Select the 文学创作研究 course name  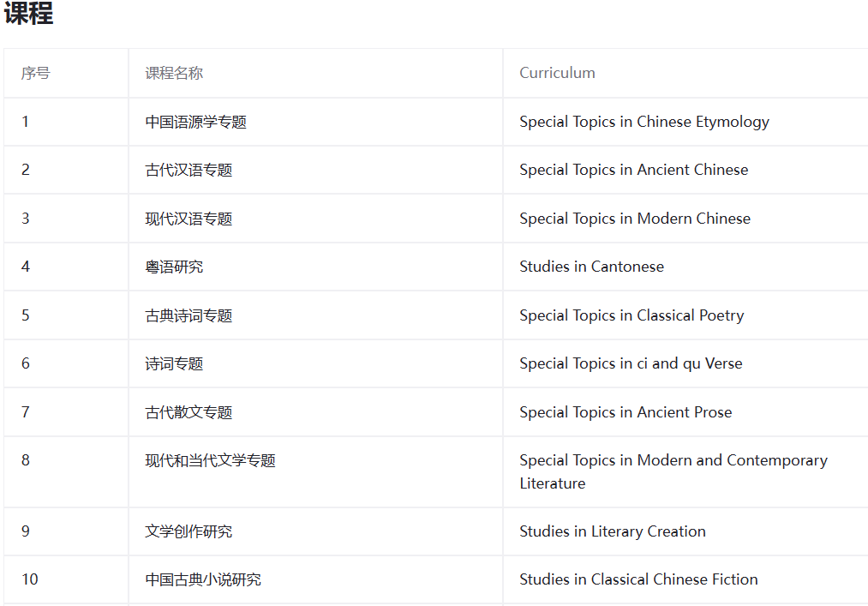tap(189, 531)
